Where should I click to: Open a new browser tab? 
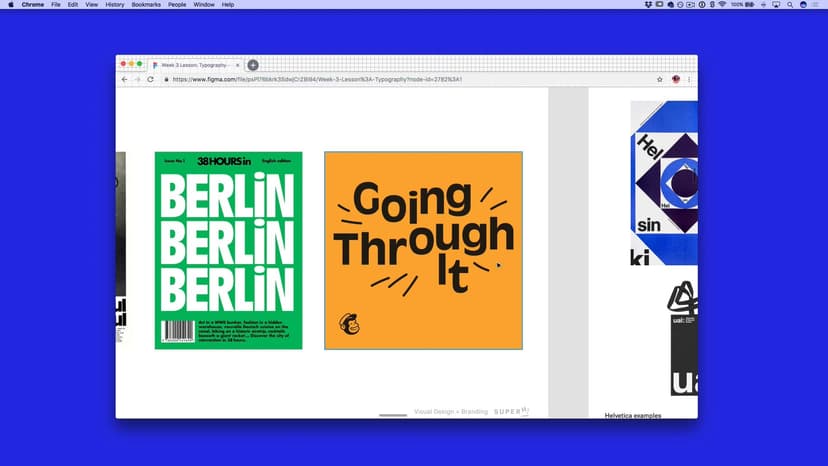[x=253, y=65]
